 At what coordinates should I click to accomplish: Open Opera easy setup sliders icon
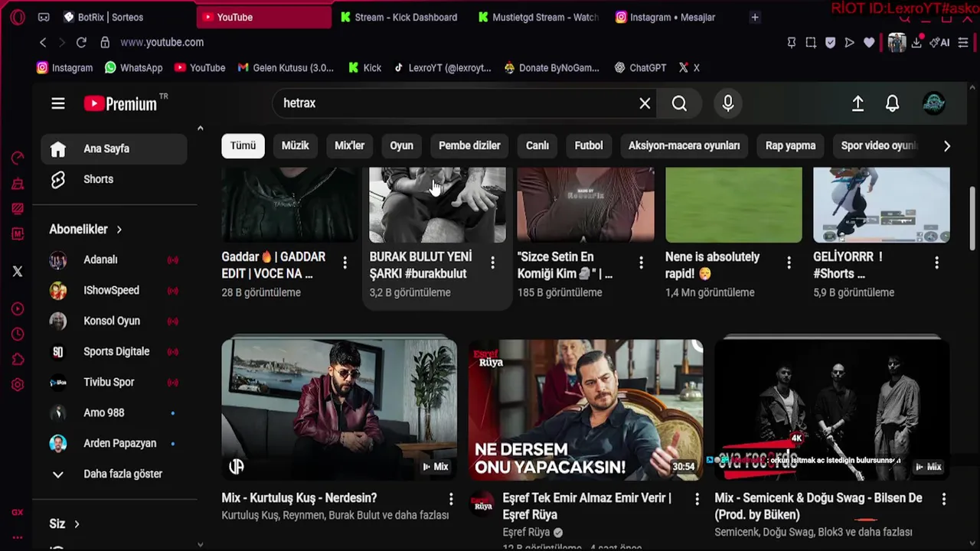click(964, 43)
